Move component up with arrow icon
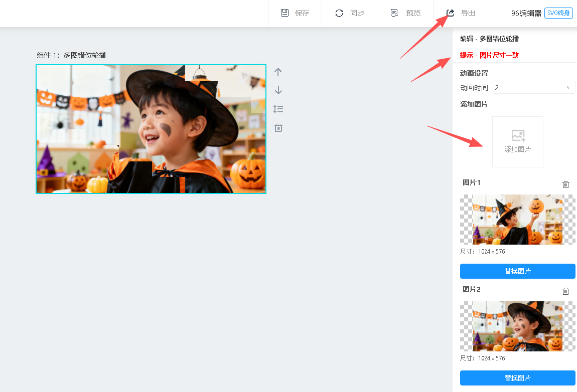The image size is (577, 392). click(278, 72)
